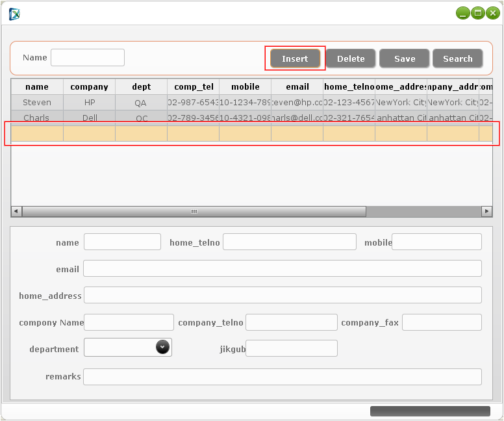Select the Steven row in the grid
The width and height of the screenshot is (504, 421).
(37, 103)
